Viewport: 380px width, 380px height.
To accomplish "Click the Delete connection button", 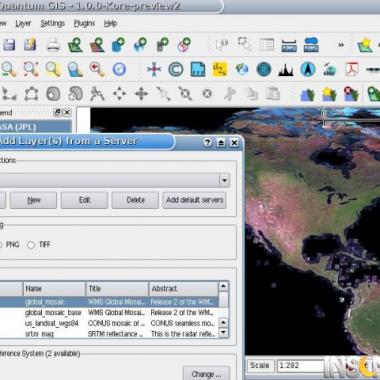I will point(135,200).
